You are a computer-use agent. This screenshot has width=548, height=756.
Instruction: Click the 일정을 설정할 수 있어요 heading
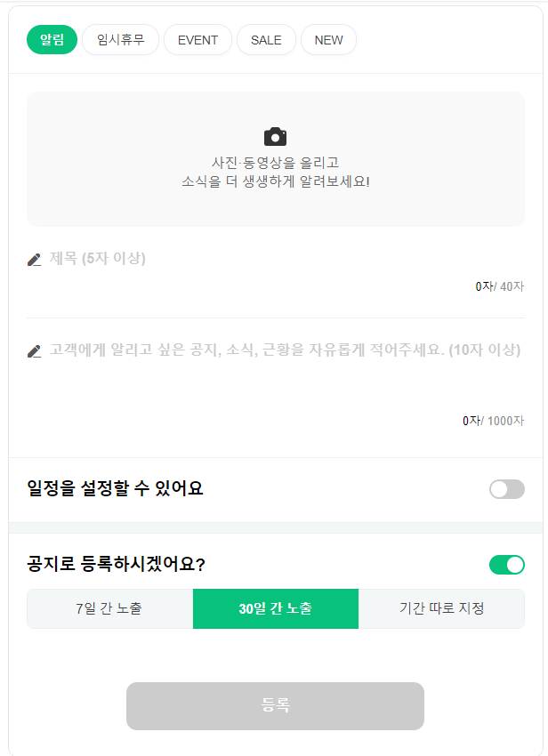coord(115,488)
